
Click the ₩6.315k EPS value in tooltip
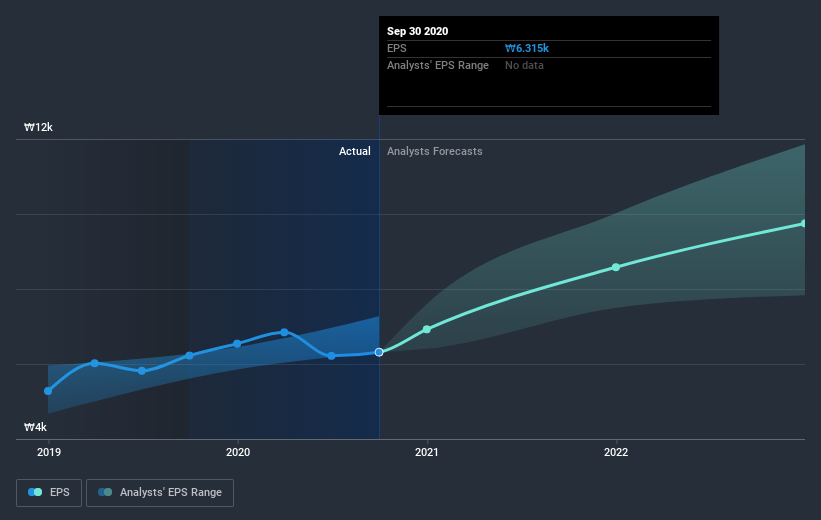click(529, 48)
